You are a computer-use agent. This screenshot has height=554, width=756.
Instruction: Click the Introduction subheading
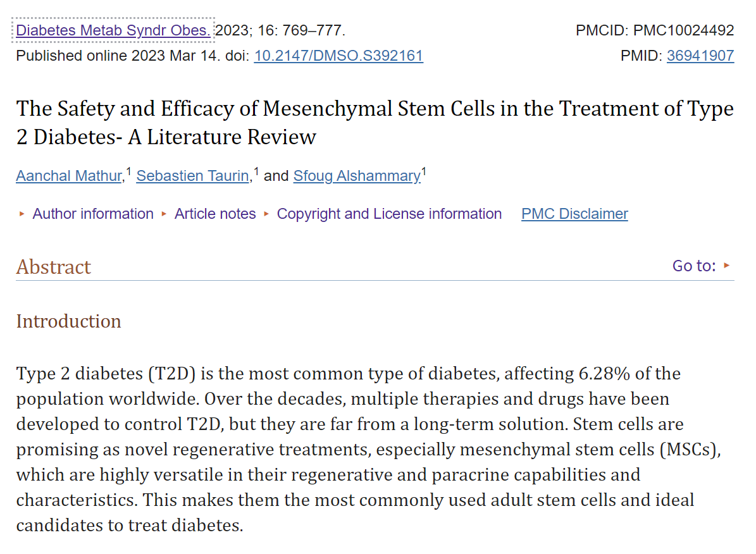point(68,321)
